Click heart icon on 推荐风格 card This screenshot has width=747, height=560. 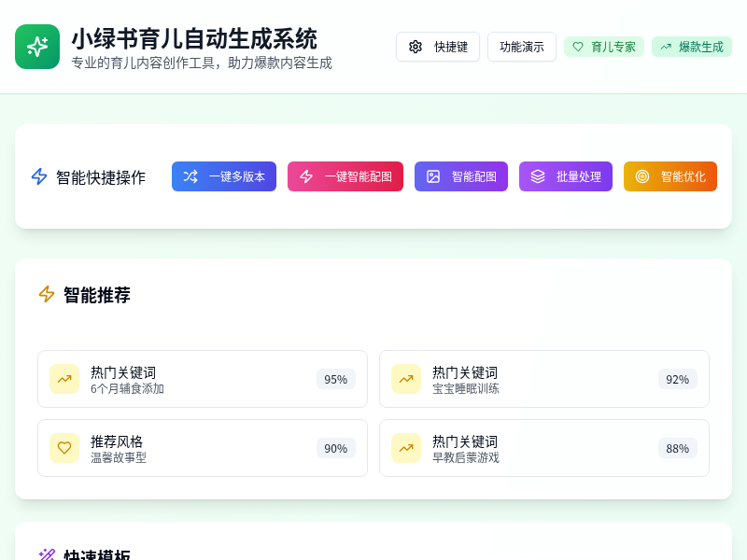[x=64, y=448]
